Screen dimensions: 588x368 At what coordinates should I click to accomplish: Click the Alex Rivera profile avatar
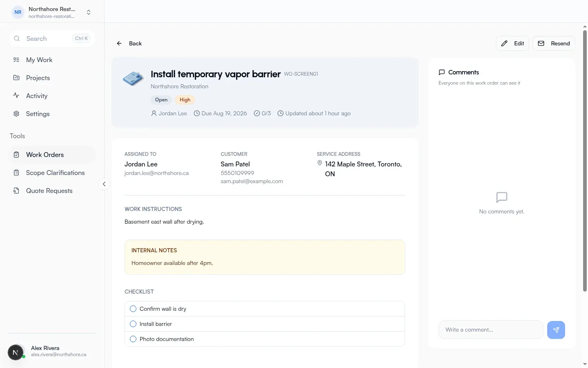point(16,352)
